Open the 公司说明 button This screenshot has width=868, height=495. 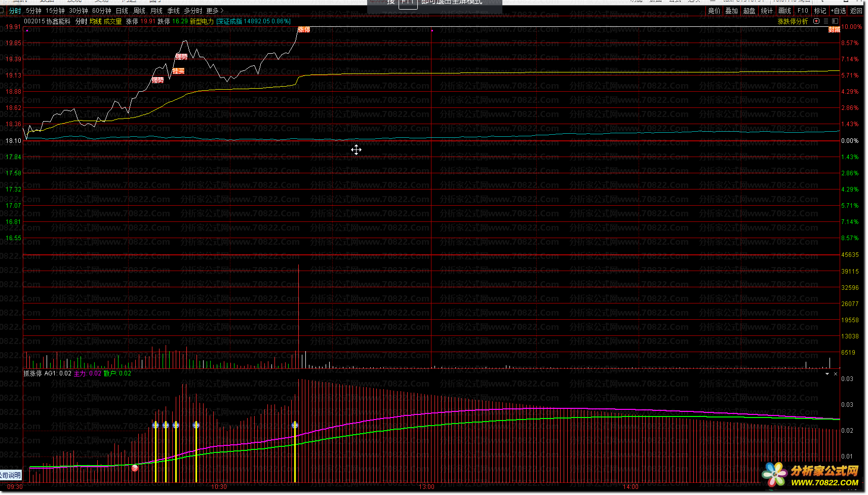[x=11, y=475]
